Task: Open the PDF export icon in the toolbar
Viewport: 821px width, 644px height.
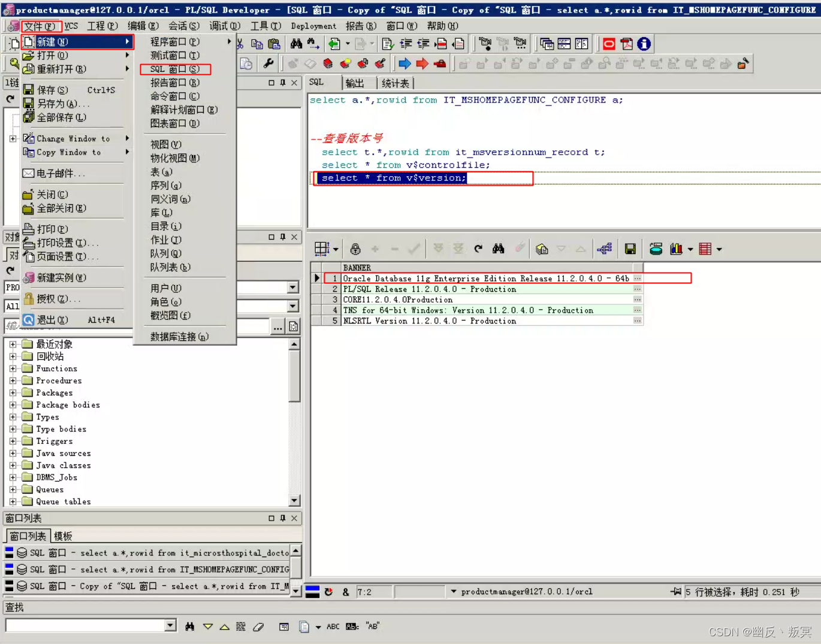Action: (626, 43)
